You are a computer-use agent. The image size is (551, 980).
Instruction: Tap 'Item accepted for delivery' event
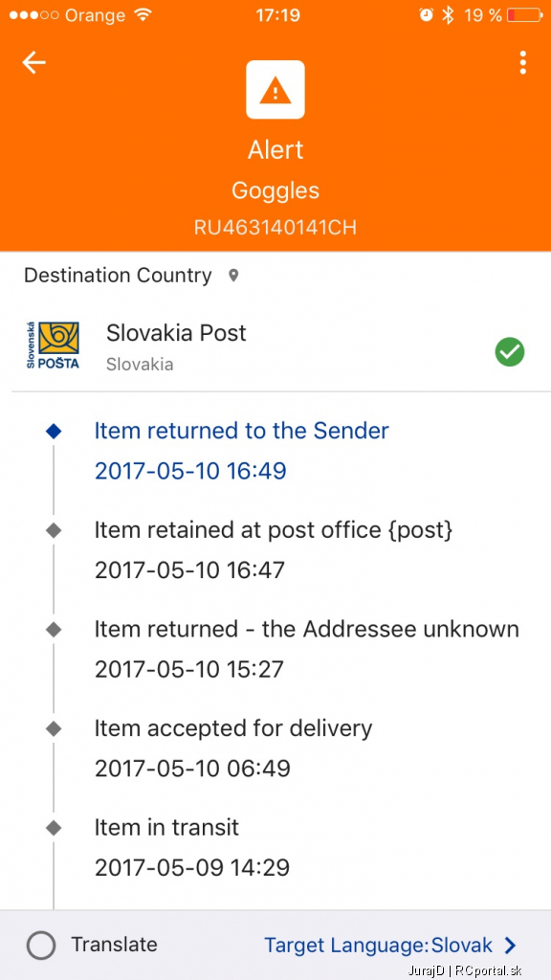tap(233, 747)
